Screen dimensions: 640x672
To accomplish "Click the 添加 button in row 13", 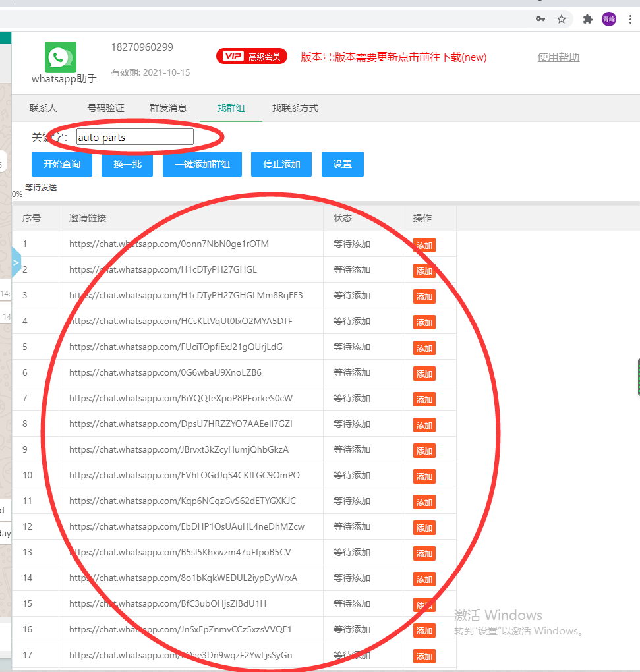I will pos(424,553).
